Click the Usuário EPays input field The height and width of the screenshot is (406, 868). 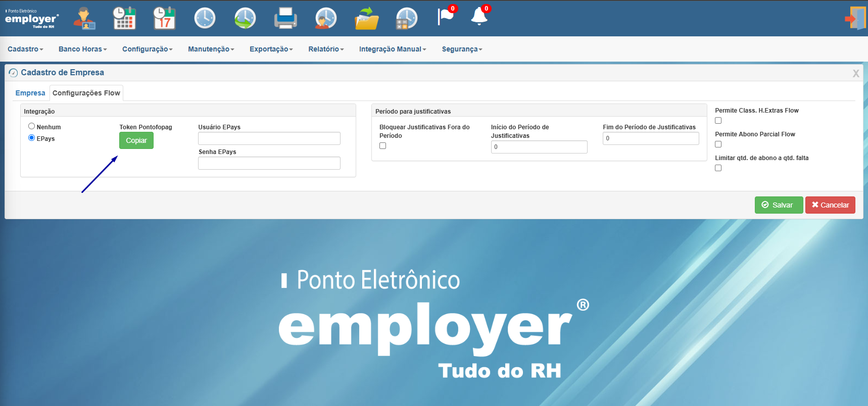[269, 138]
